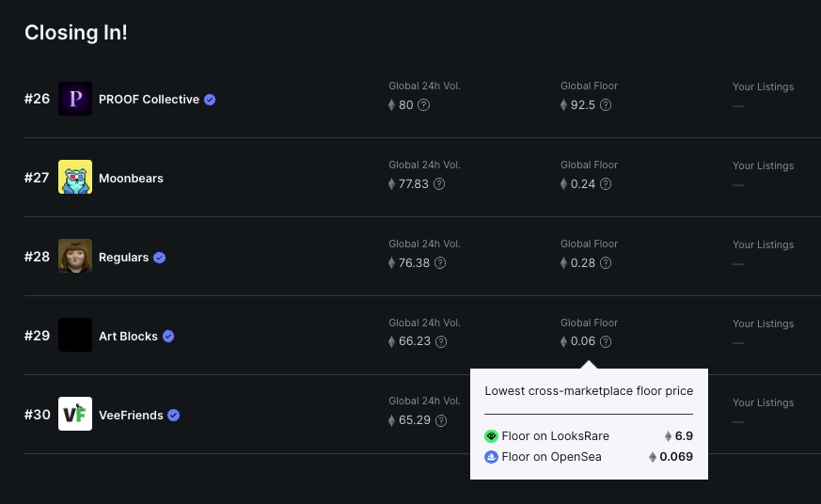Click rank '#28'
The height and width of the screenshot is (504, 821).
pos(38,257)
